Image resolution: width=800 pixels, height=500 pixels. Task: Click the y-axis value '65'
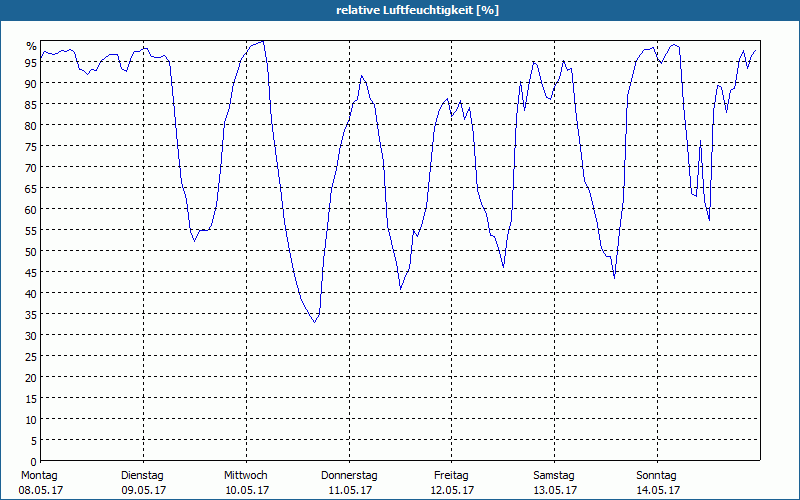[x=31, y=188]
